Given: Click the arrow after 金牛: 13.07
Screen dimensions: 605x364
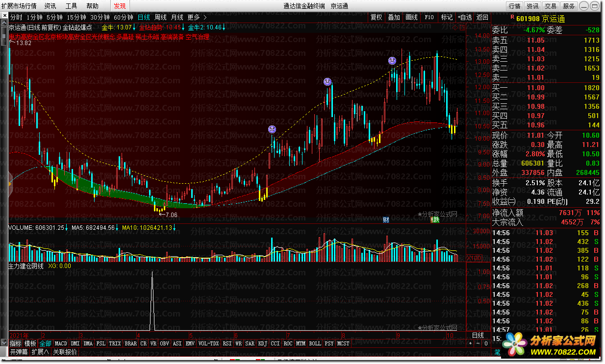Looking at the screenshot, I should tap(135, 27).
